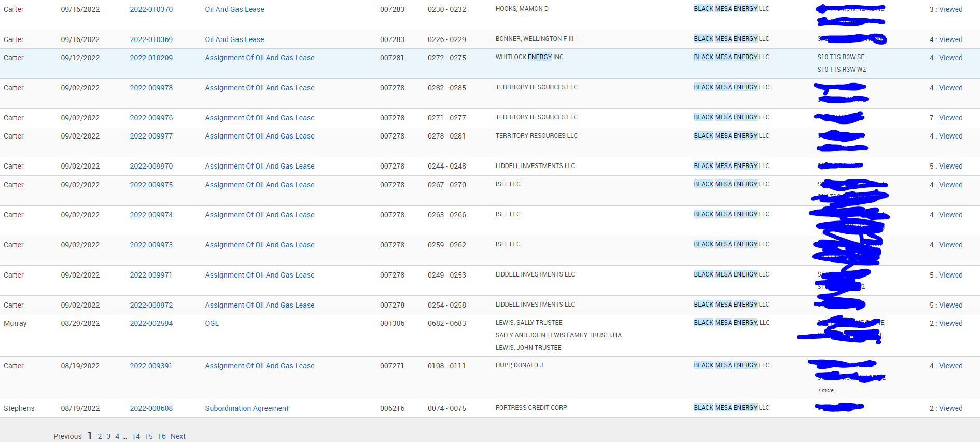The height and width of the screenshot is (442, 980).
Task: Open instrument number 2022-009972
Action: point(151,305)
